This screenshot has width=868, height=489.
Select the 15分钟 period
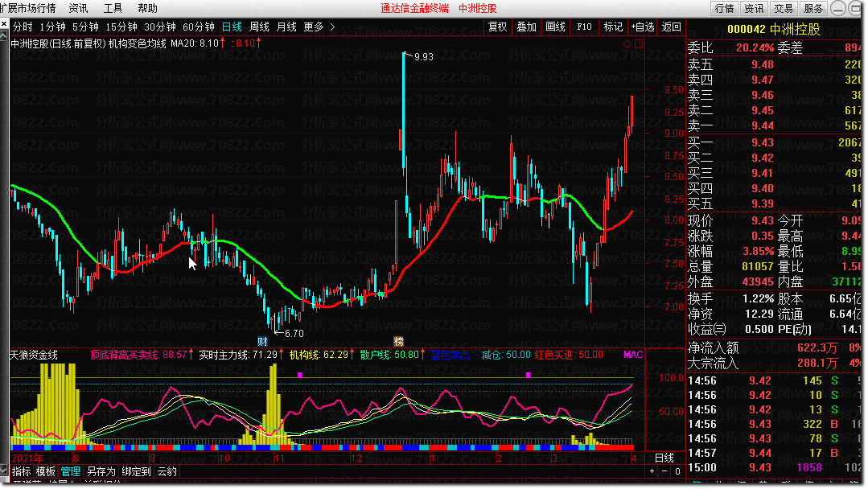tap(121, 27)
